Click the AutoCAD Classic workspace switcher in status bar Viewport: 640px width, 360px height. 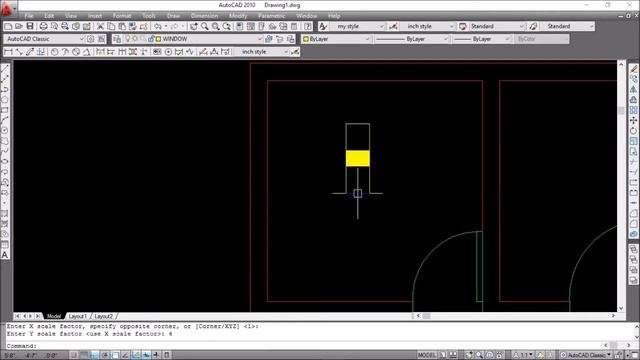pyautogui.click(x=586, y=355)
